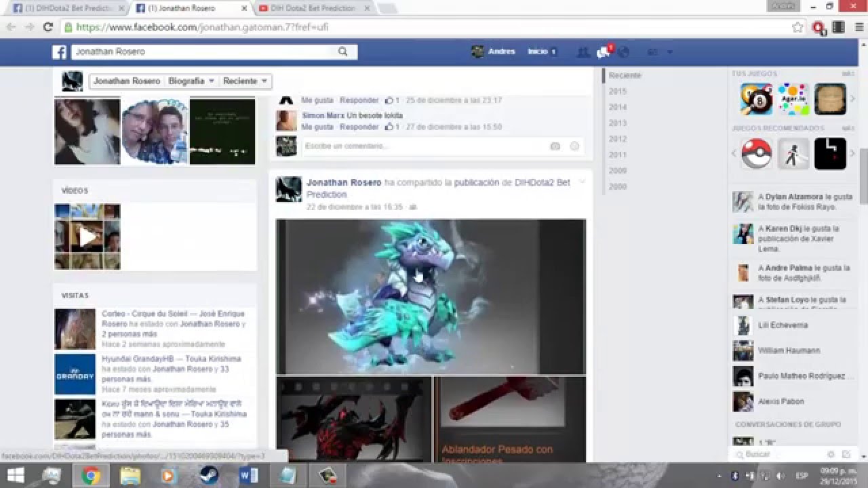Viewport: 868px width, 488px height.
Task: Click Responder on Simon Marx comment
Action: (359, 127)
